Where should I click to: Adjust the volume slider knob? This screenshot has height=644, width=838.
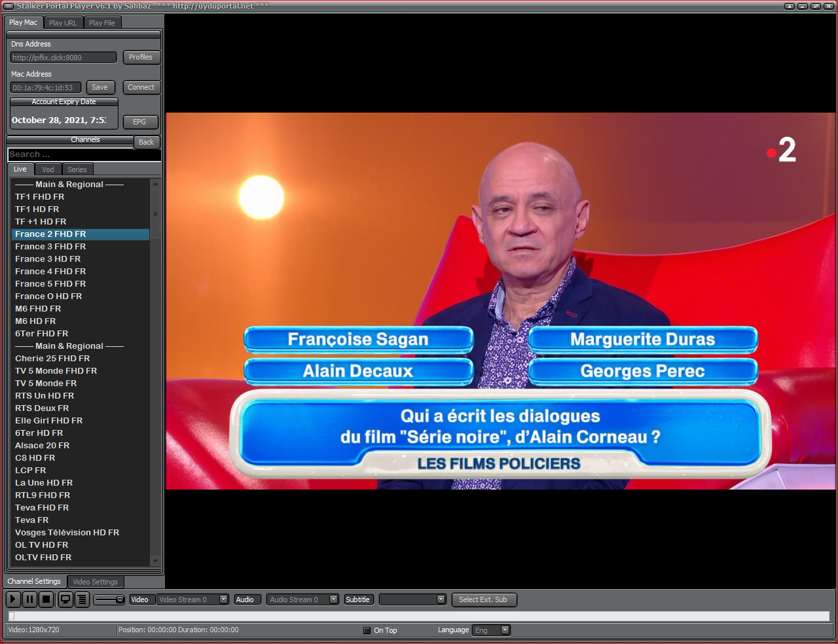tap(120, 599)
